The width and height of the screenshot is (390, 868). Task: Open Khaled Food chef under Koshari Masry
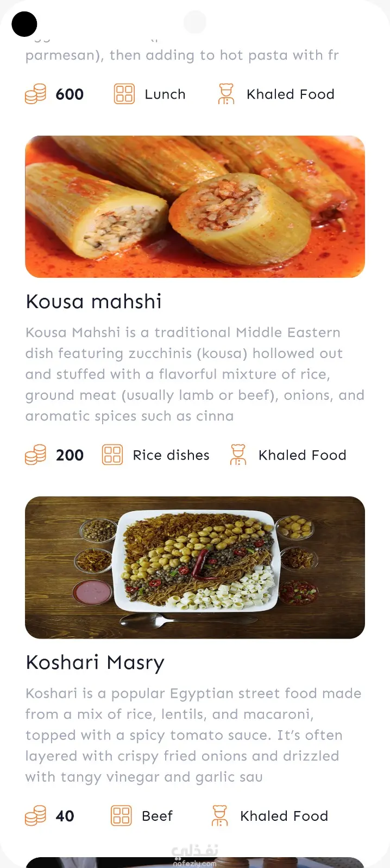pos(284,816)
